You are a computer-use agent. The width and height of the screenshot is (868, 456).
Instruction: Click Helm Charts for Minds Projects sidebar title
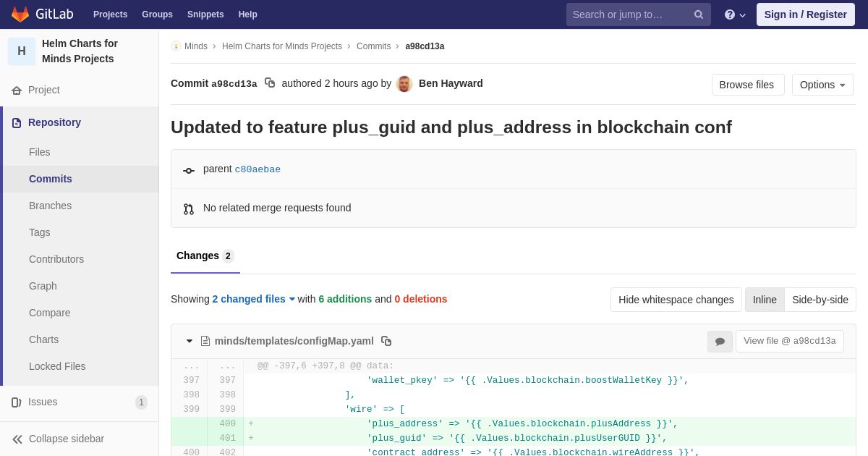[80, 51]
